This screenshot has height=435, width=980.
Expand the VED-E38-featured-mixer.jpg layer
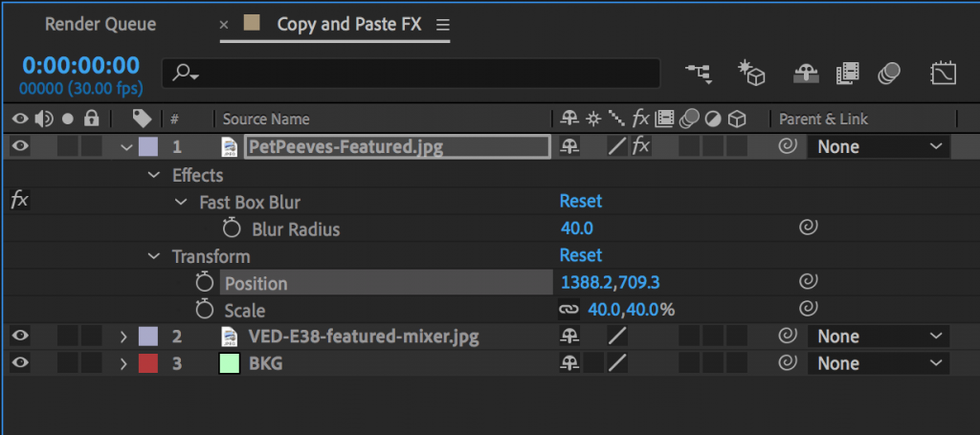tap(123, 337)
